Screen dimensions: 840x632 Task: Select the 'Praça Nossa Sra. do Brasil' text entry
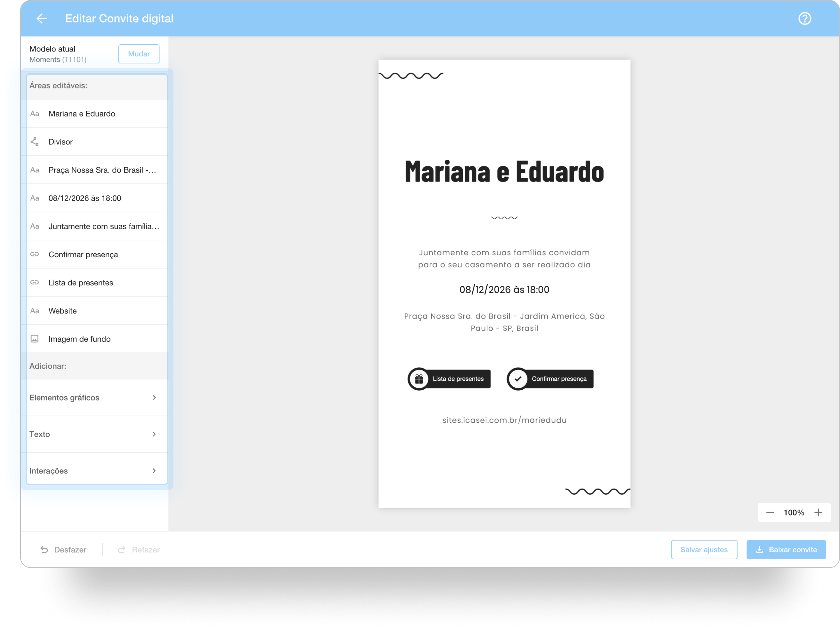[x=102, y=170]
